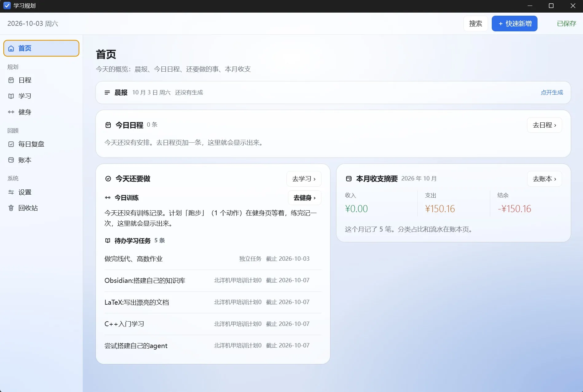583x392 pixels.
Task: Click the 回收站 trash icon
Action: [x=11, y=208]
